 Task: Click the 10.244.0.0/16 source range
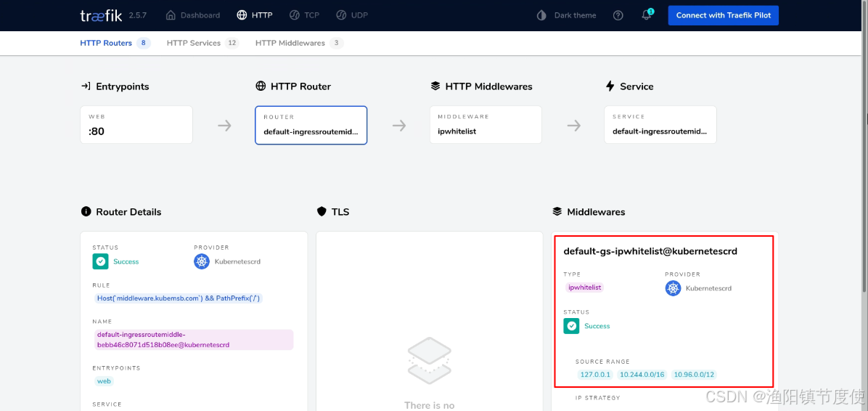point(642,375)
